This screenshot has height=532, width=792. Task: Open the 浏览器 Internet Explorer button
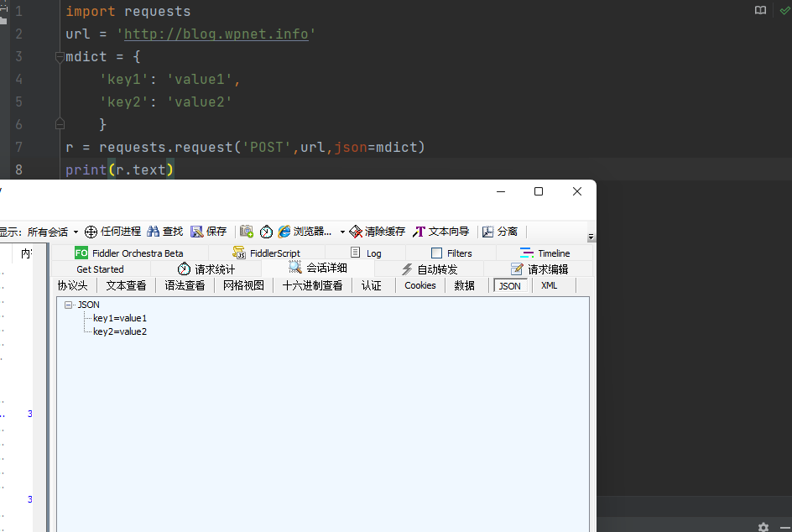point(305,232)
